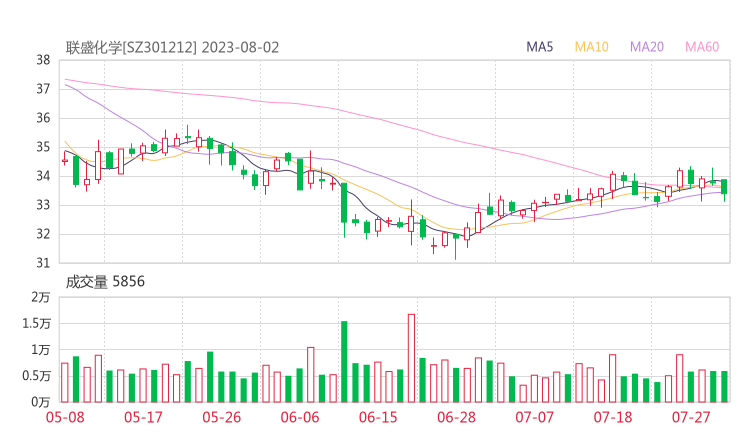Click the price axis label 34
This screenshot has height=440, width=740.
click(x=43, y=176)
